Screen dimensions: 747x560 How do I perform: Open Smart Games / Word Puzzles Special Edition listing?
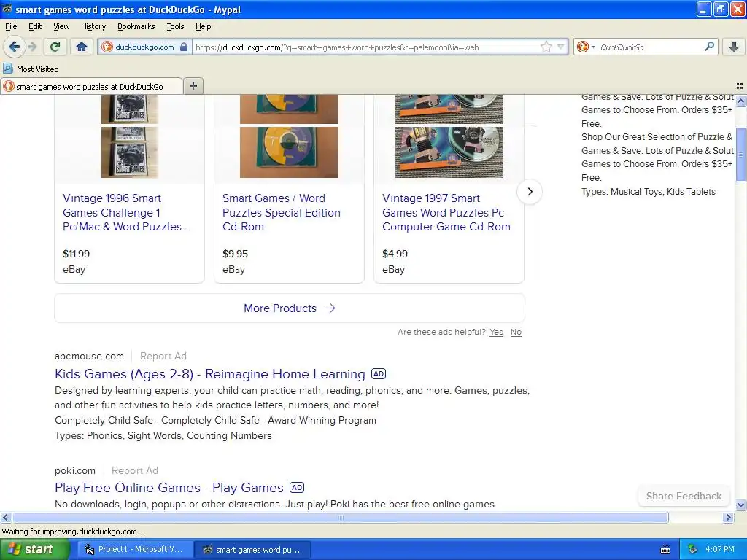pos(282,212)
